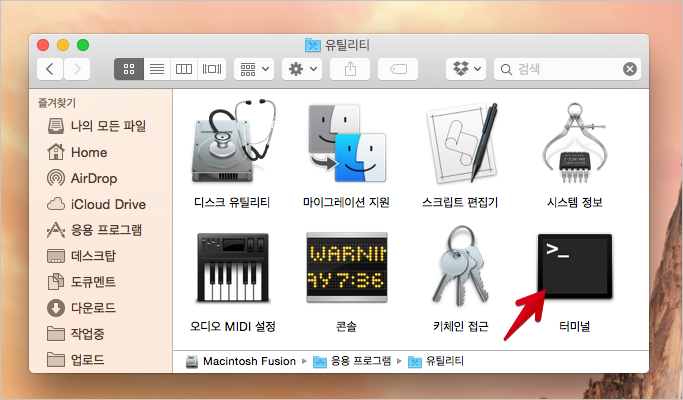Open the 시스템 정보 app icon

(575, 142)
